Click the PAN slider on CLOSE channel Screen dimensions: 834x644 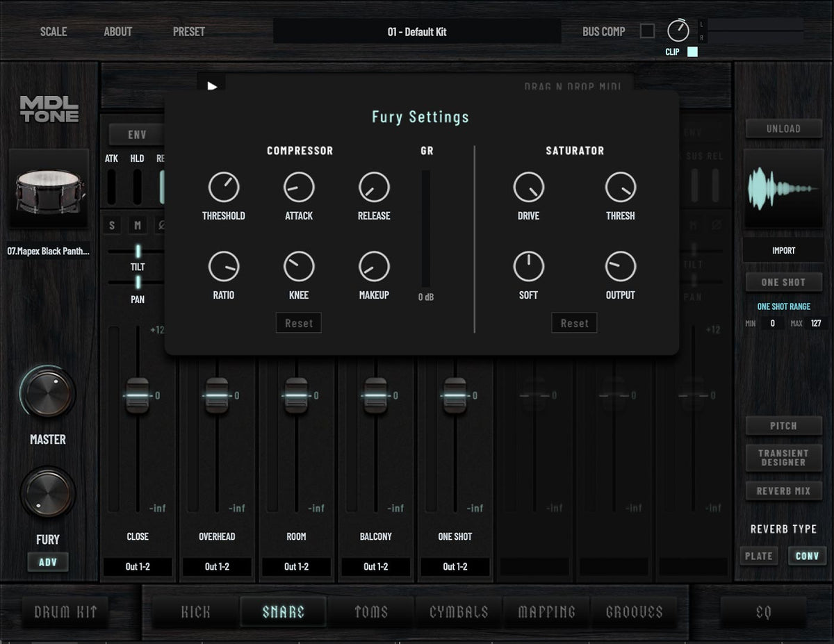[138, 281]
